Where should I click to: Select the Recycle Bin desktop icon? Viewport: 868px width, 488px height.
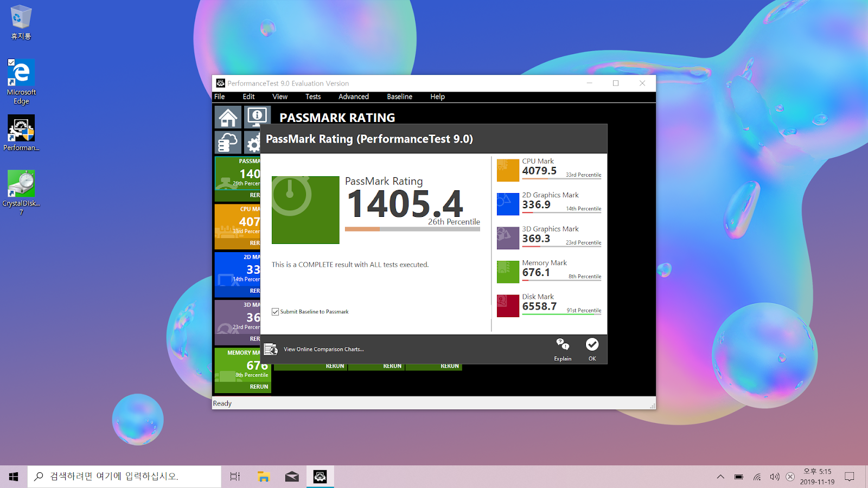[21, 23]
